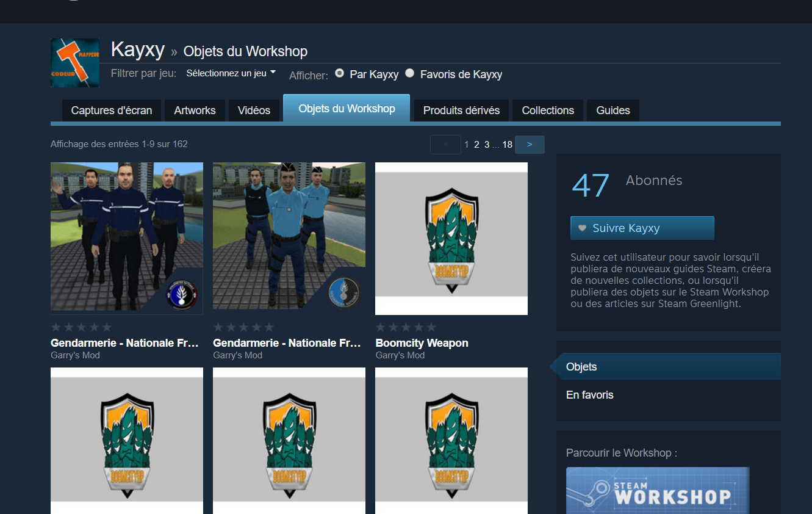Click the Suivre Kayxy follow button

pyautogui.click(x=642, y=228)
